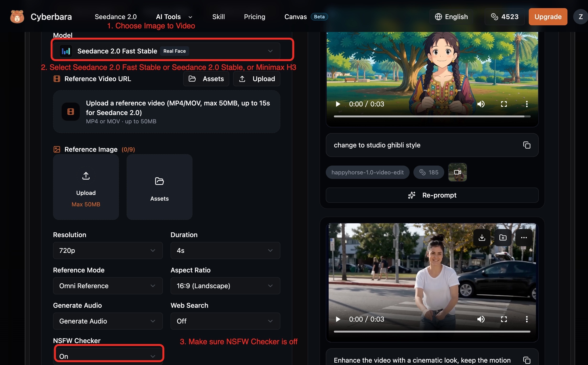Click the Cyberbara capybara logo
Image resolution: width=588 pixels, height=365 pixels.
point(17,17)
